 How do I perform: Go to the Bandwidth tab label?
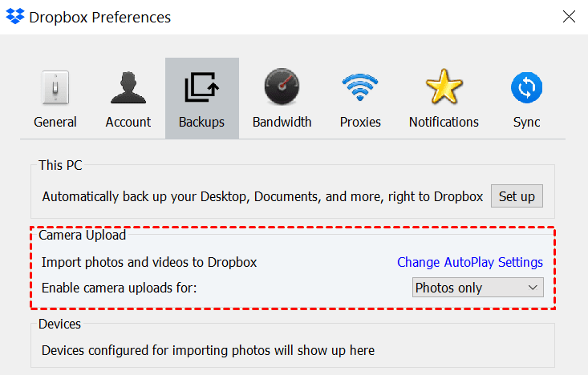point(282,122)
